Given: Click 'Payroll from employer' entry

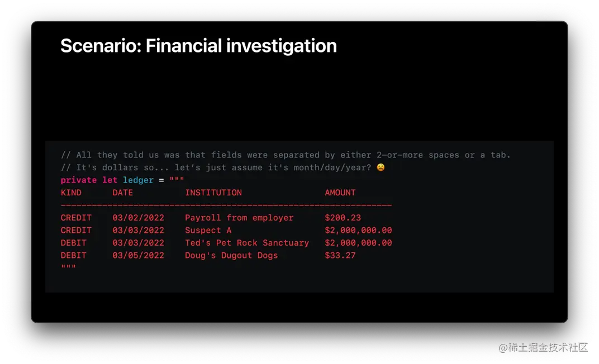Looking at the screenshot, I should 239,218.
